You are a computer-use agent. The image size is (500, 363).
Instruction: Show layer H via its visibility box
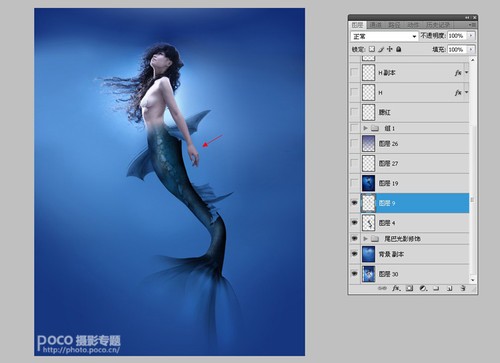pos(354,92)
